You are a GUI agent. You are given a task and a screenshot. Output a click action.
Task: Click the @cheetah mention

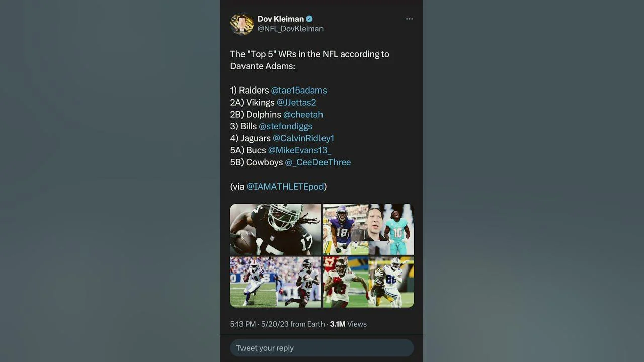pyautogui.click(x=303, y=115)
